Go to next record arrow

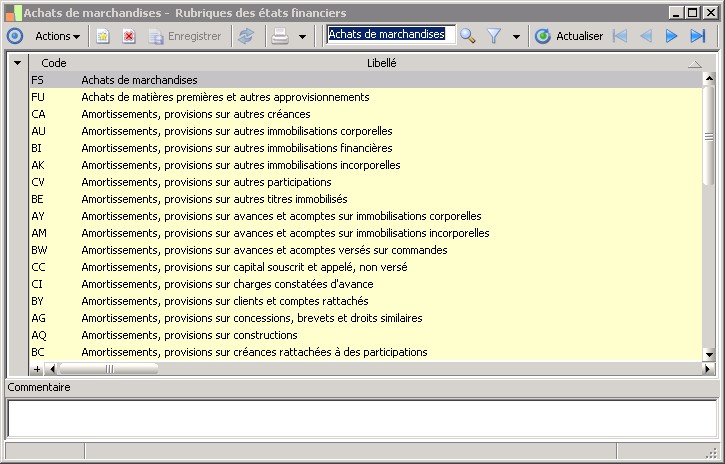(x=671, y=36)
